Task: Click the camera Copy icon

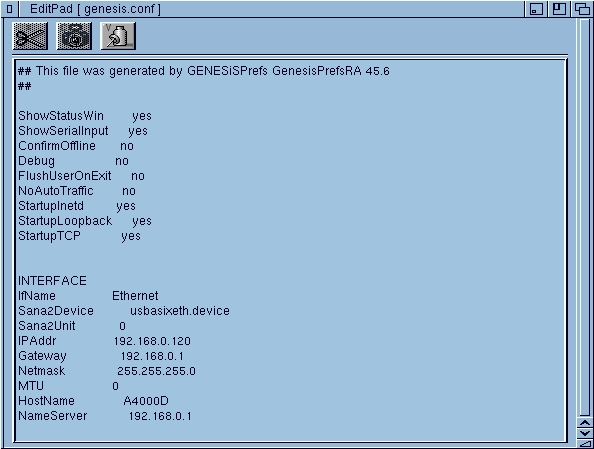Action: pyautogui.click(x=74, y=36)
